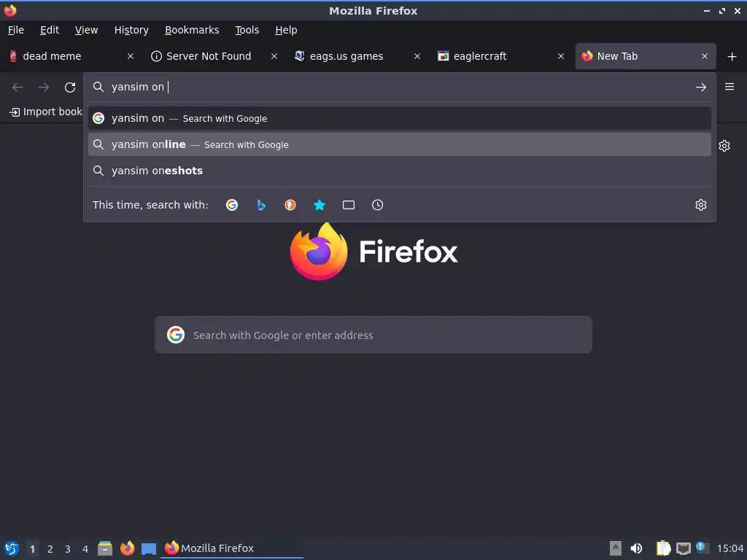The image size is (747, 560).
Task: Open the File menu
Action: 16,30
